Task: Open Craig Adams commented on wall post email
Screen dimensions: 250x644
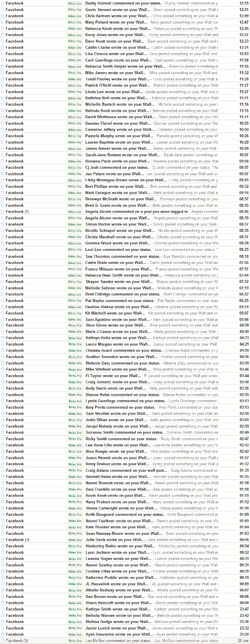Action: tap(125, 470)
